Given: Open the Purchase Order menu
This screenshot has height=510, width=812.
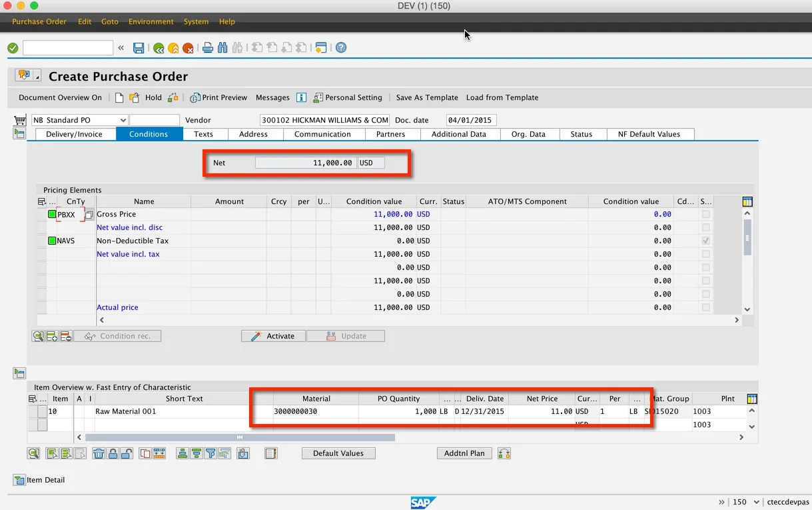Looking at the screenshot, I should 39,21.
